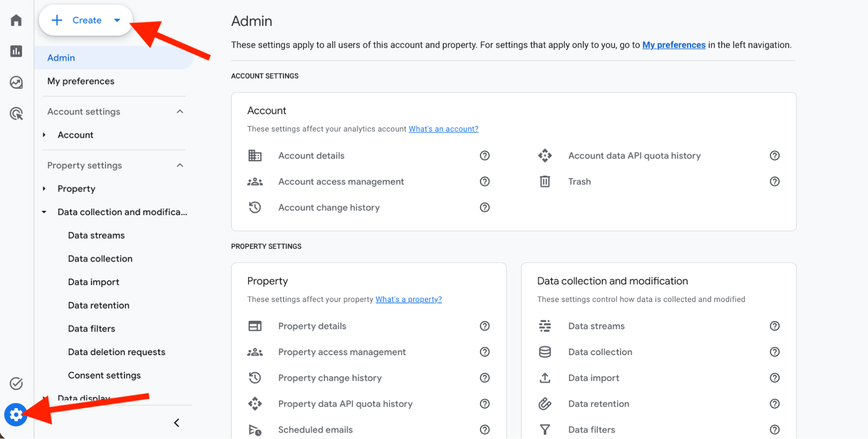Viewport: 868px width, 439px height.
Task: Select the Reports bar-chart icon
Action: tap(16, 51)
